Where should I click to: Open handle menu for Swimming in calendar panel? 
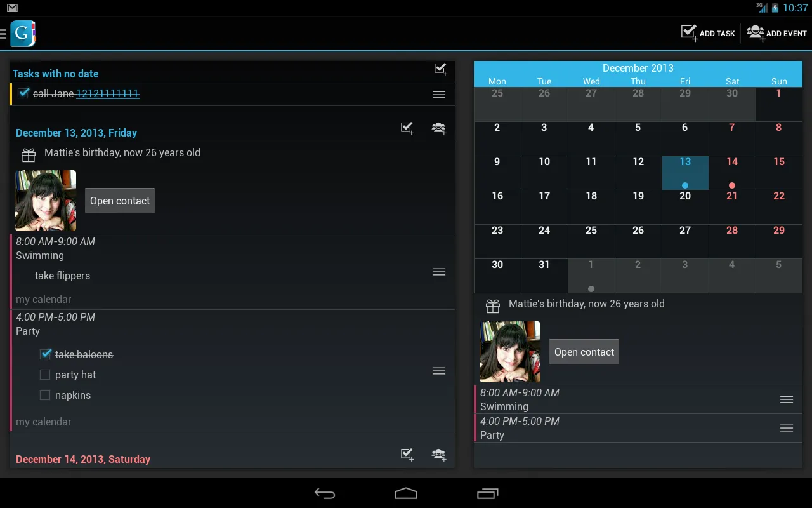(787, 399)
